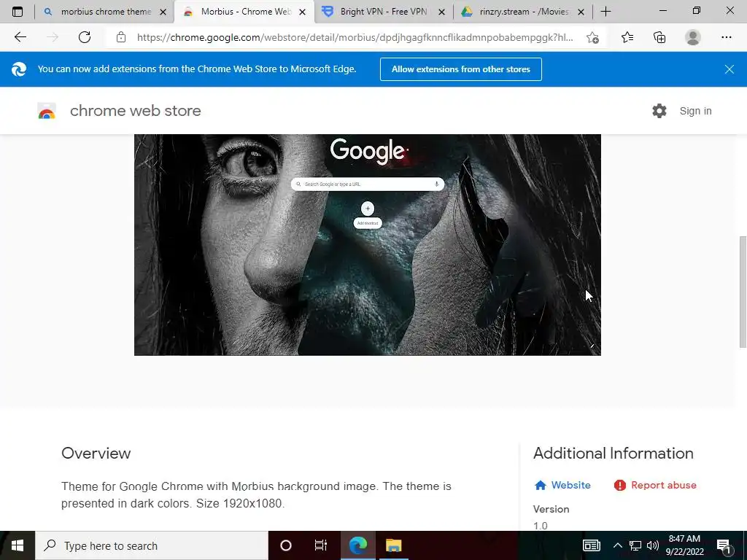The image size is (747, 560).
Task: Open Cortana circle icon
Action: (x=286, y=545)
